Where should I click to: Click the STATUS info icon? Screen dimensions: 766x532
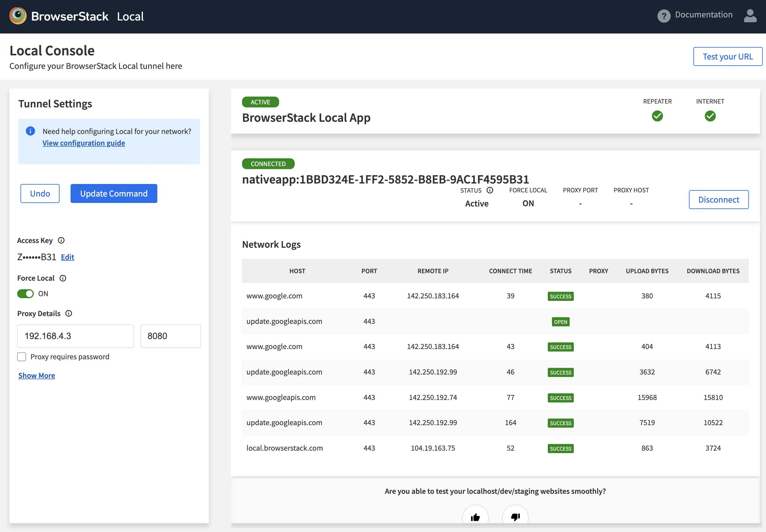[x=490, y=190]
